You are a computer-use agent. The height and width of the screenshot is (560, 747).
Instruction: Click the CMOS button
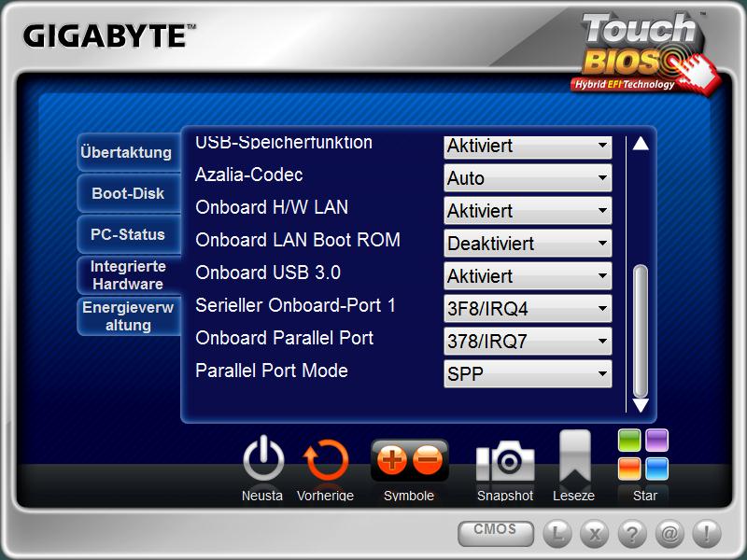tap(496, 533)
